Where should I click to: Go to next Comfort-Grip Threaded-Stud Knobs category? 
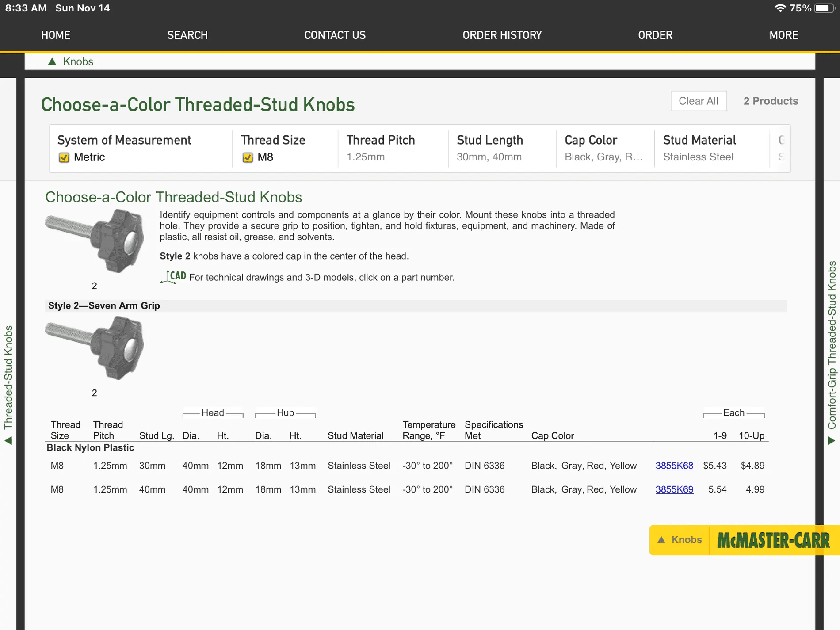[x=832, y=345]
